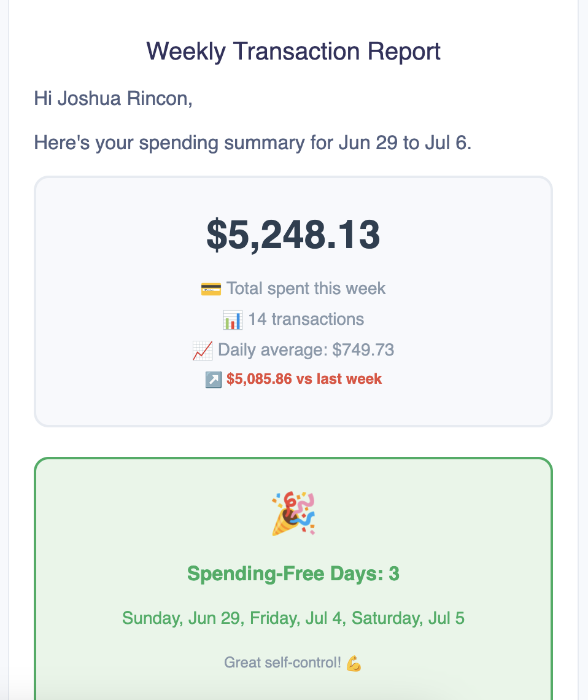Viewport: 588px width, 700px height.
Task: Click the red $5,085.86 vs last week text
Action: click(x=304, y=379)
